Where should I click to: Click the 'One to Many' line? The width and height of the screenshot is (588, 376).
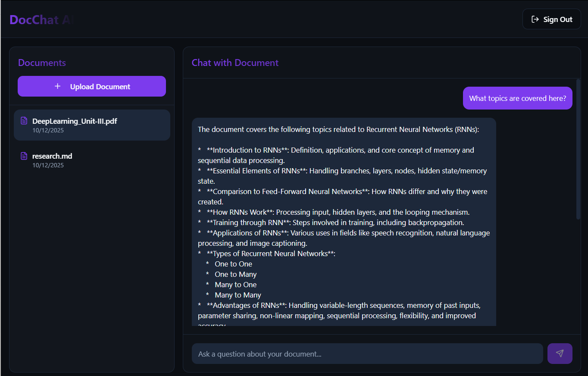(x=235, y=274)
